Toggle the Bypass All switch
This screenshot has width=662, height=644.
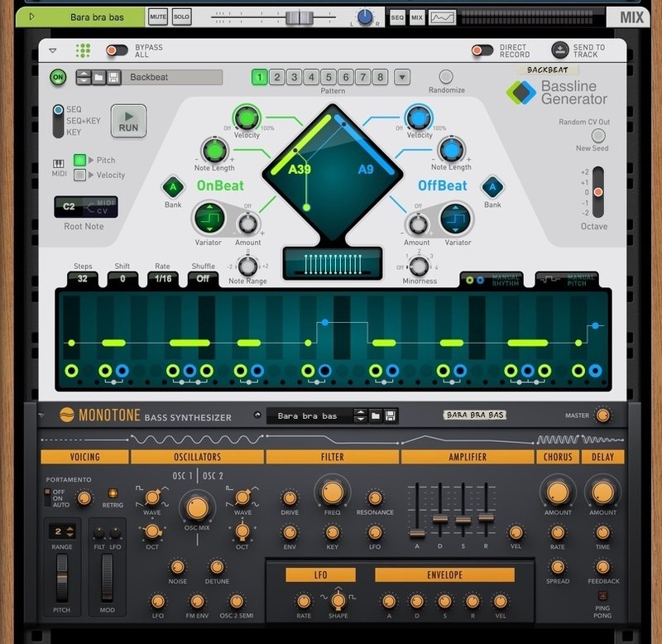(x=117, y=50)
